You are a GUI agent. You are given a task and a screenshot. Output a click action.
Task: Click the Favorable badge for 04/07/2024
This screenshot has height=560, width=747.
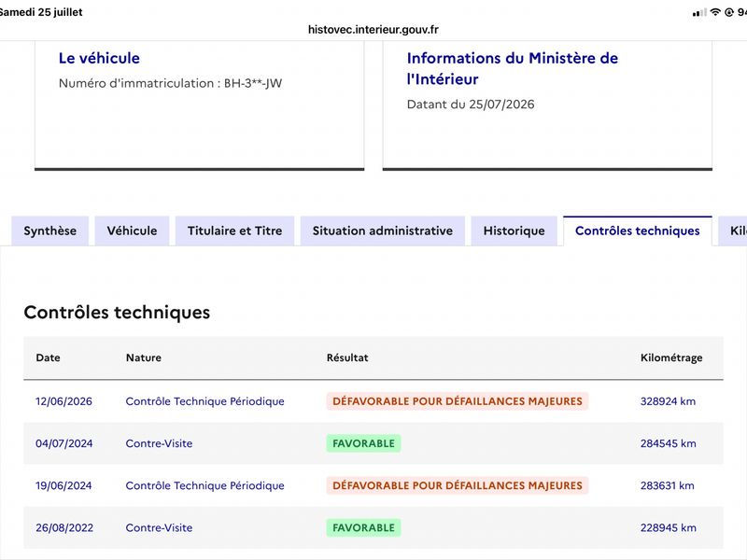[x=363, y=444]
